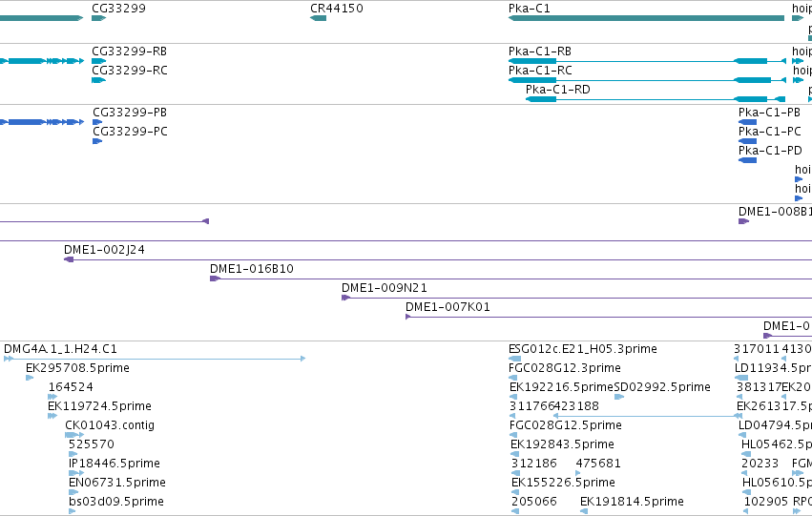812x516 pixels.
Task: Click the 164524 EST feature
Action: (x=52, y=397)
